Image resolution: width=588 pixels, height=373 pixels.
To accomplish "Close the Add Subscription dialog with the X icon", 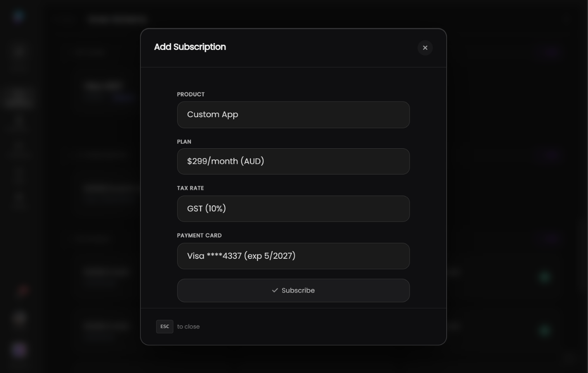I will [x=425, y=47].
